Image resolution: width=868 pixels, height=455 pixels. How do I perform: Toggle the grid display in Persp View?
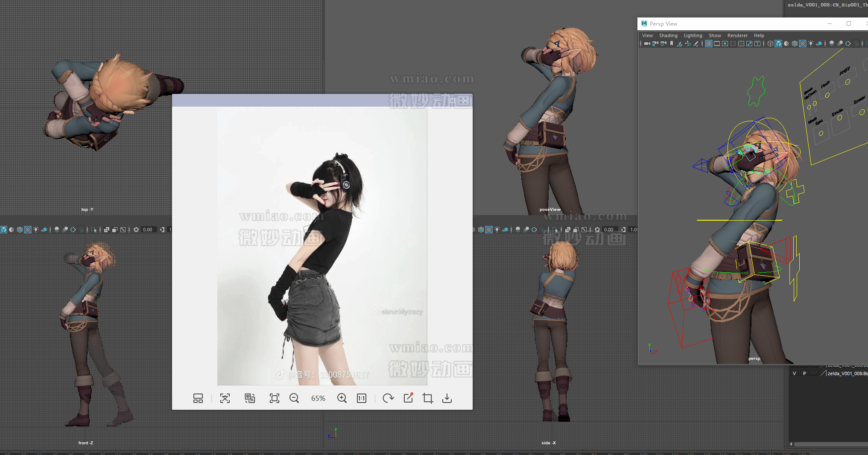(x=709, y=44)
